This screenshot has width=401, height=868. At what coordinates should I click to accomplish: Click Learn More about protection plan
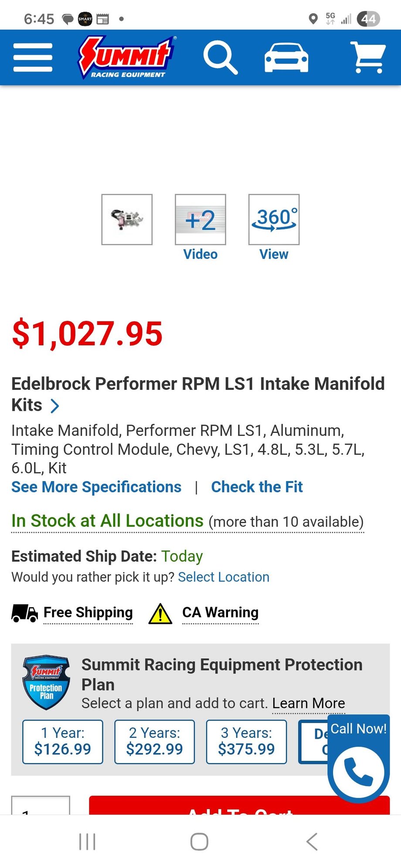(x=309, y=703)
